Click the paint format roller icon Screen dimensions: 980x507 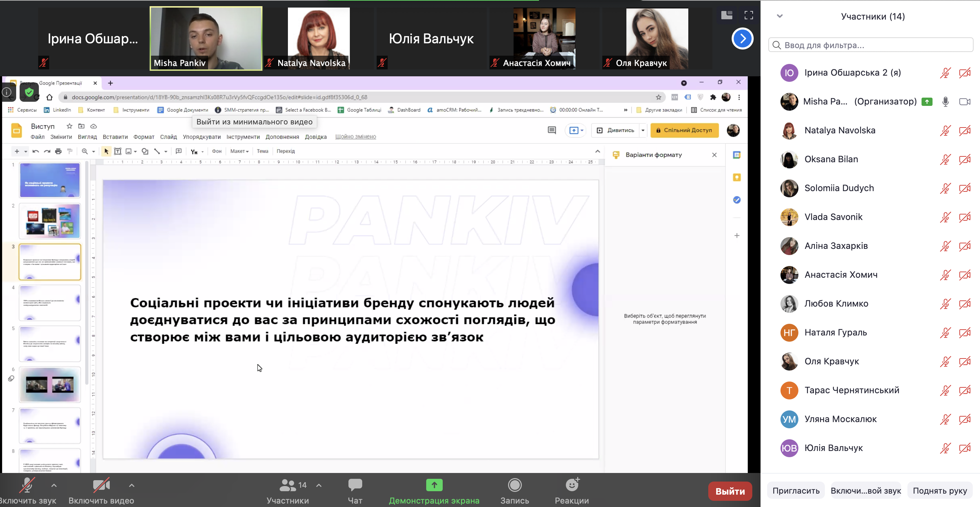tap(69, 151)
